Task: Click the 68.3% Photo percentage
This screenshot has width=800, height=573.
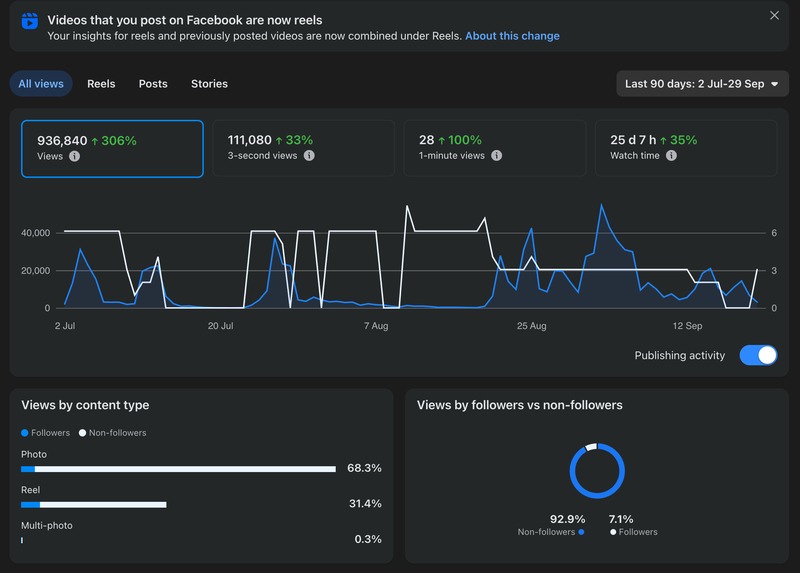Action: pyautogui.click(x=364, y=468)
